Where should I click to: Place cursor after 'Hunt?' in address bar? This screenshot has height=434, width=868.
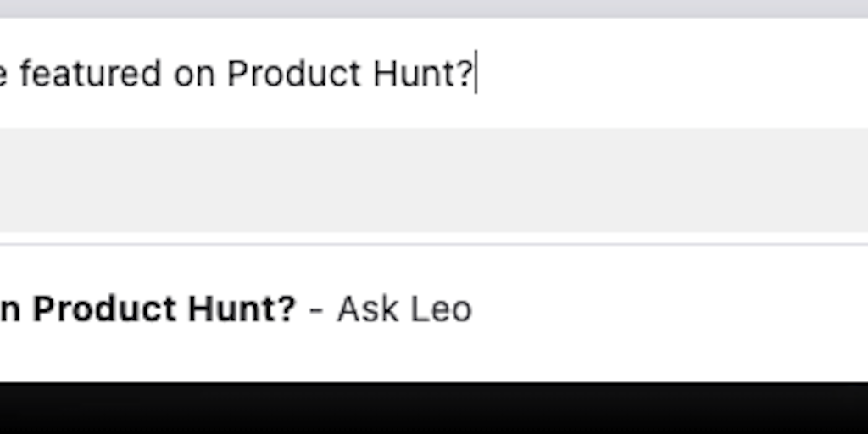[475, 74]
